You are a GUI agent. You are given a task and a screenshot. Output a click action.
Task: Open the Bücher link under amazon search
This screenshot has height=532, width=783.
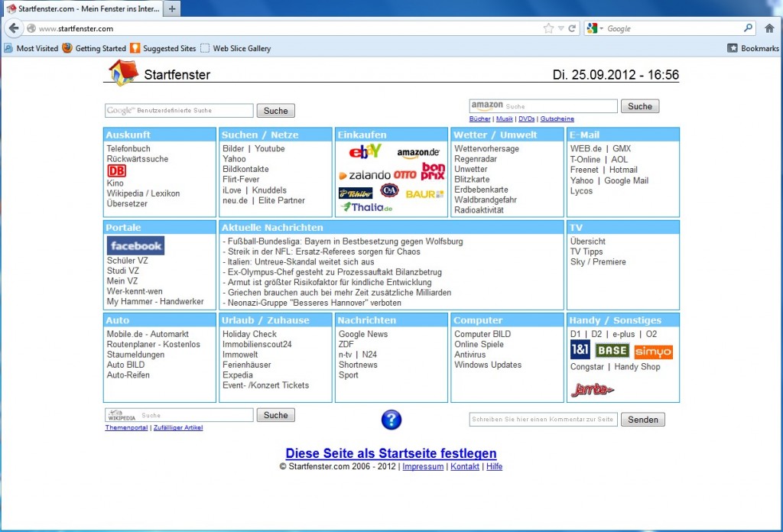click(480, 118)
